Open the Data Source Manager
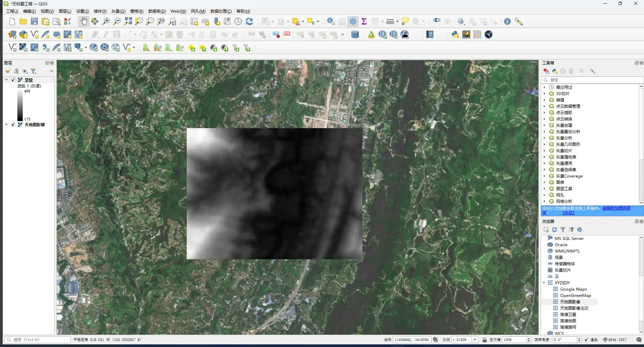 (12, 35)
